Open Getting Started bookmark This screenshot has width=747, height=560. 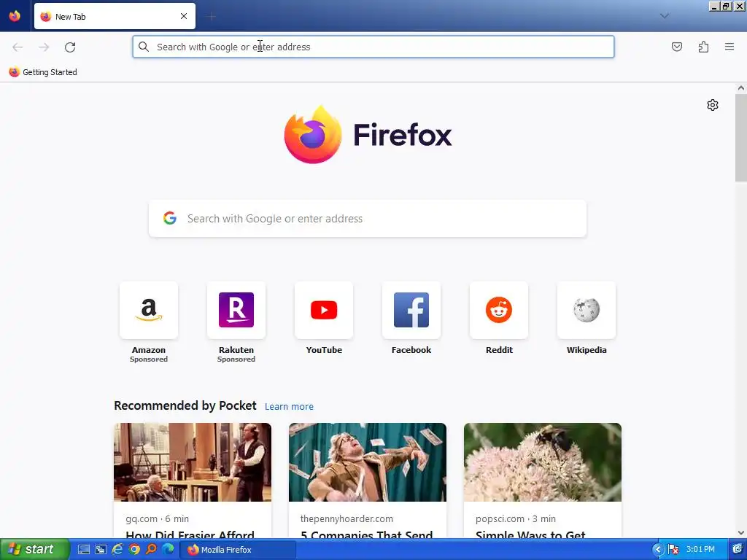(x=43, y=72)
